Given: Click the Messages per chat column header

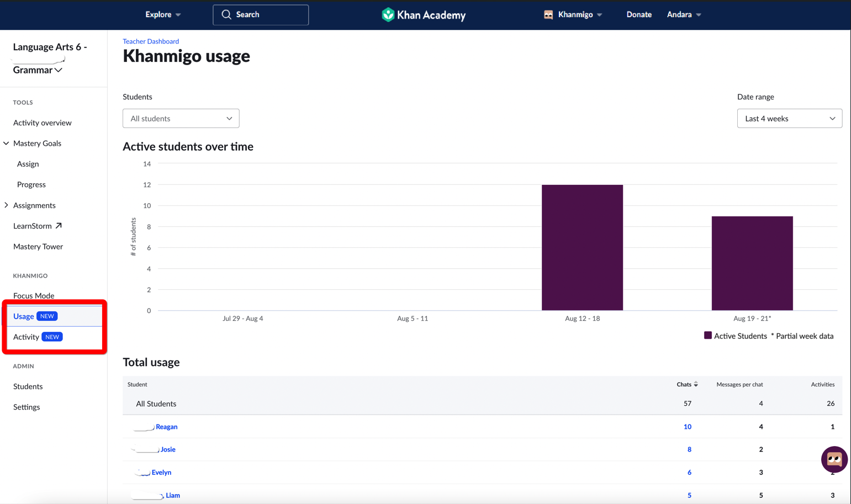Looking at the screenshot, I should point(739,384).
